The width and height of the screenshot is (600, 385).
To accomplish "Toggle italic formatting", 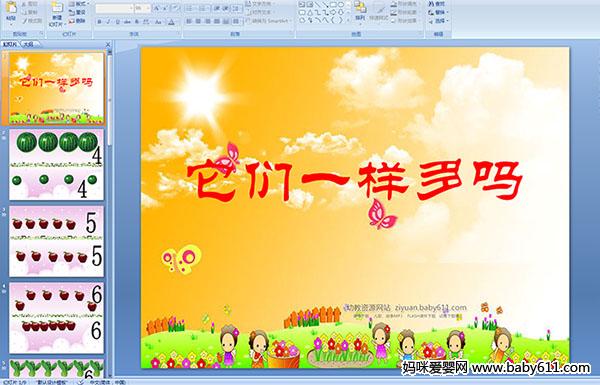I will [x=108, y=22].
